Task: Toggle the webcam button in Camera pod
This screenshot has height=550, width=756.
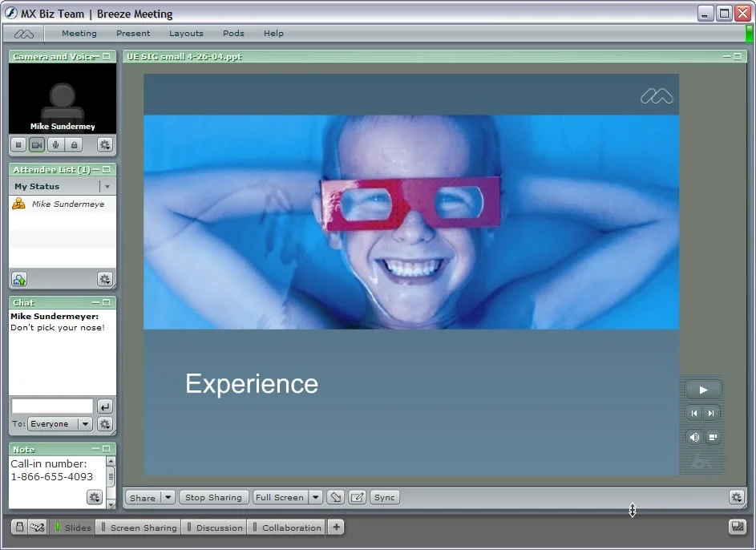Action: tap(37, 144)
